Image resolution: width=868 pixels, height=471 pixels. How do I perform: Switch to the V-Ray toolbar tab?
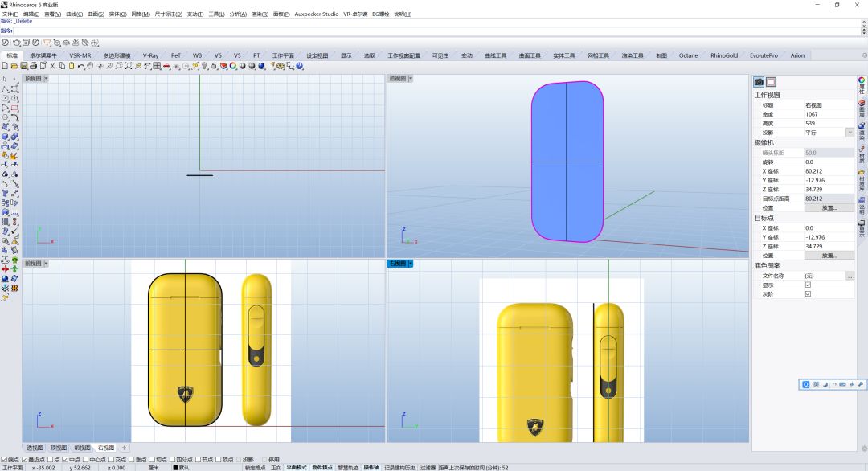pyautogui.click(x=150, y=55)
